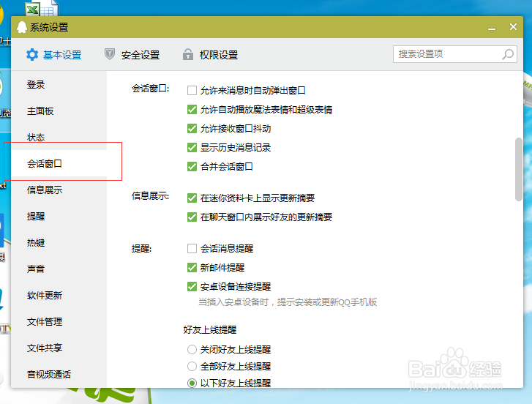Click the QQ penguin logo in title bar
The image size is (532, 404).
click(22, 27)
